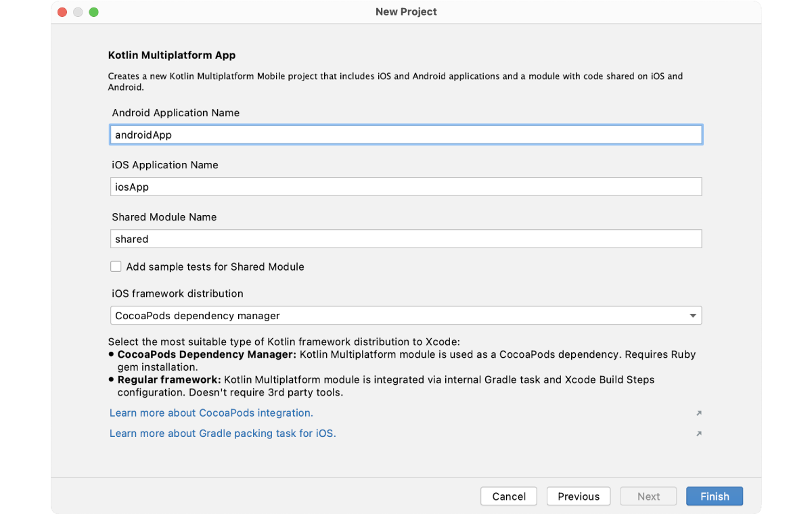This screenshot has width=812, height=514.
Task: Go back with the Previous button
Action: click(579, 496)
